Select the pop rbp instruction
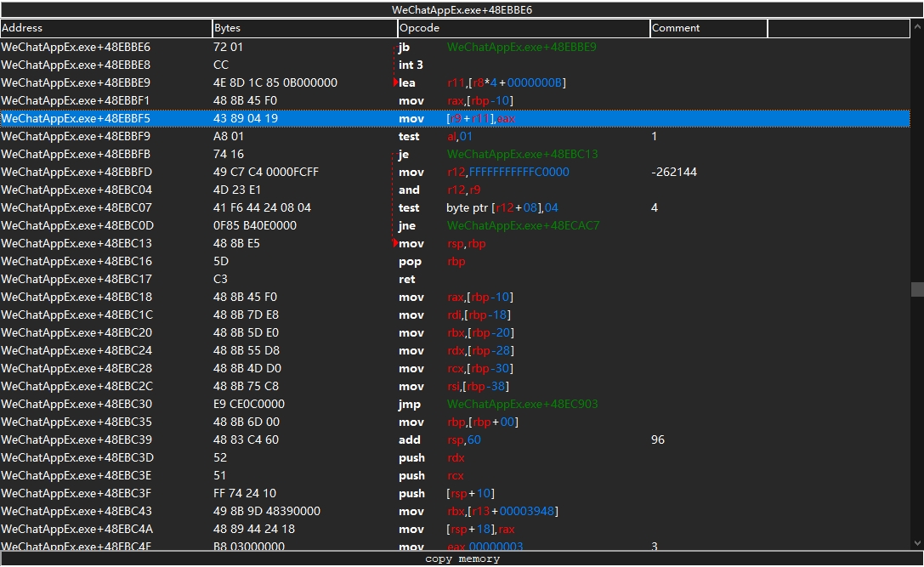This screenshot has height=567, width=924. [433, 262]
